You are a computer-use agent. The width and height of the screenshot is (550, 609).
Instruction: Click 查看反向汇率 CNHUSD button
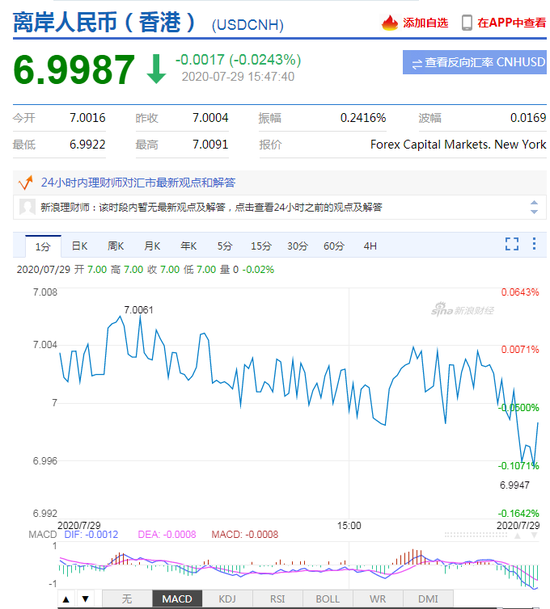click(475, 62)
